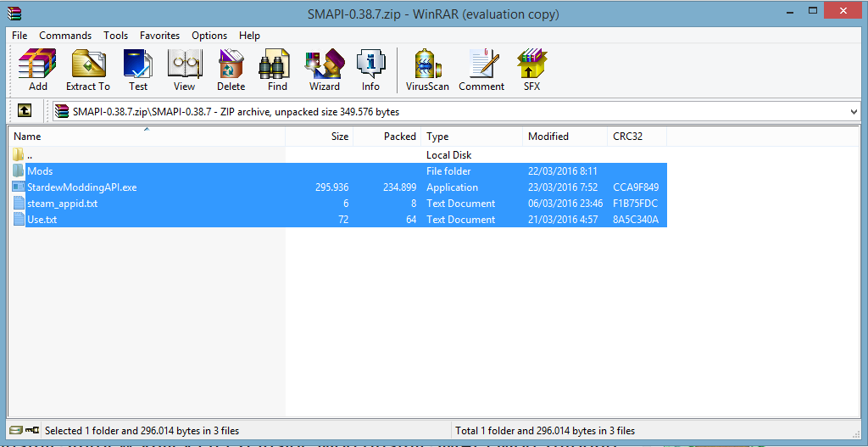Click the CCA9F849 CRC32 value
The width and height of the screenshot is (868, 447).
[636, 187]
